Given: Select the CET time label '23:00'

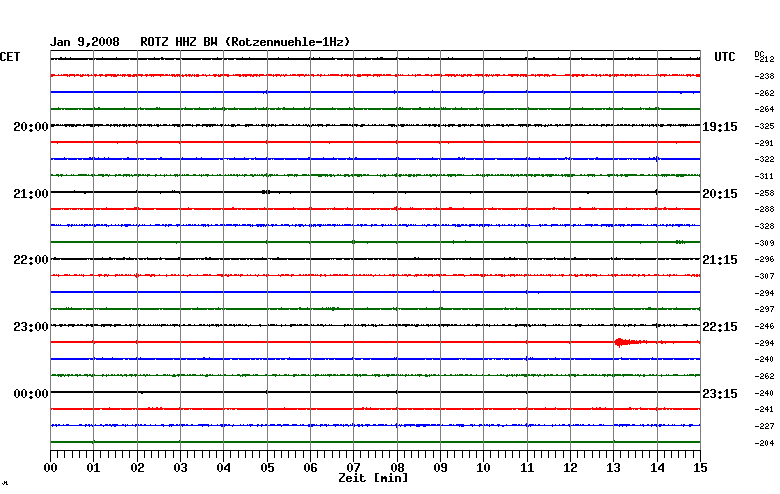Looking at the screenshot, I should [31, 327].
